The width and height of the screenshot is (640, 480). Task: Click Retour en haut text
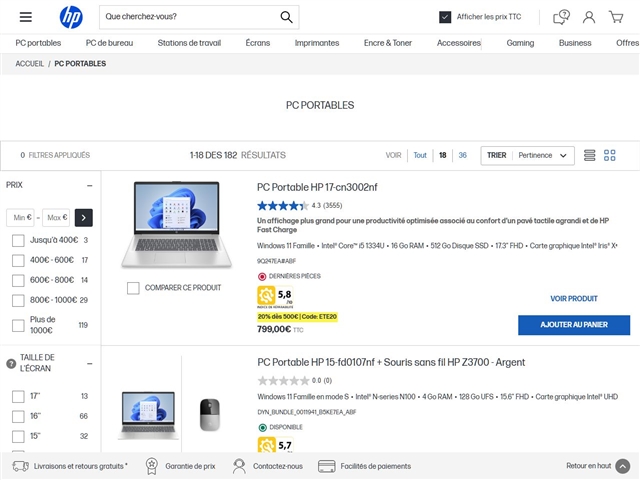click(588, 466)
